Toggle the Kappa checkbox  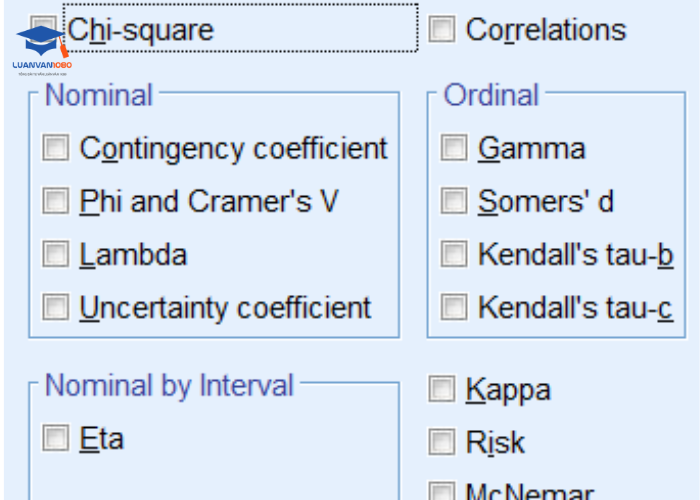(441, 389)
